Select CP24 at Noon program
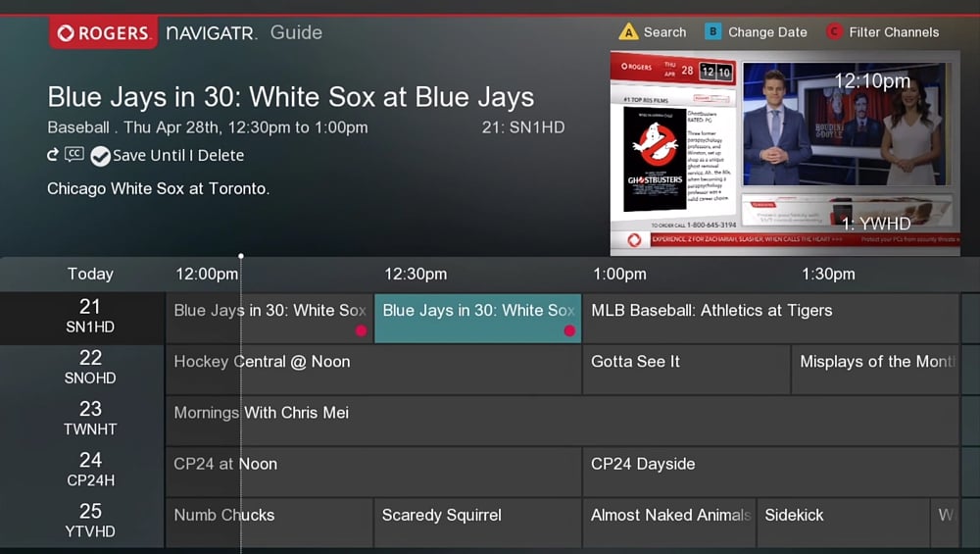 (x=373, y=472)
